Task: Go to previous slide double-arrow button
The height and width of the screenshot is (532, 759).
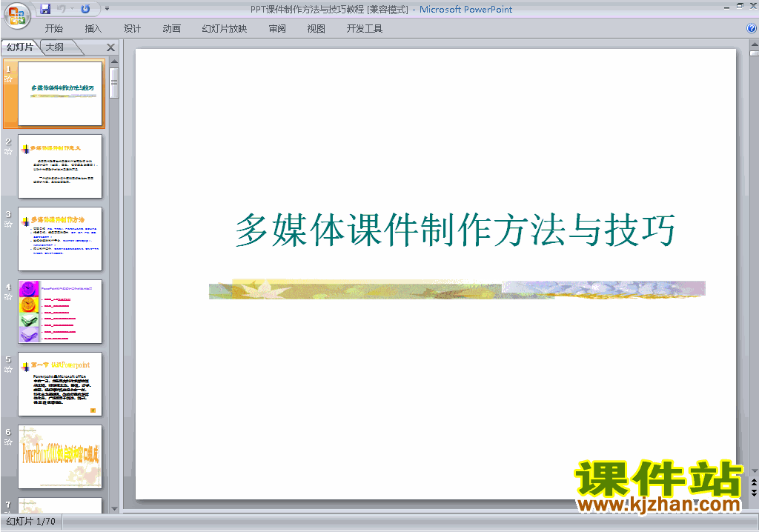Action: [754, 482]
